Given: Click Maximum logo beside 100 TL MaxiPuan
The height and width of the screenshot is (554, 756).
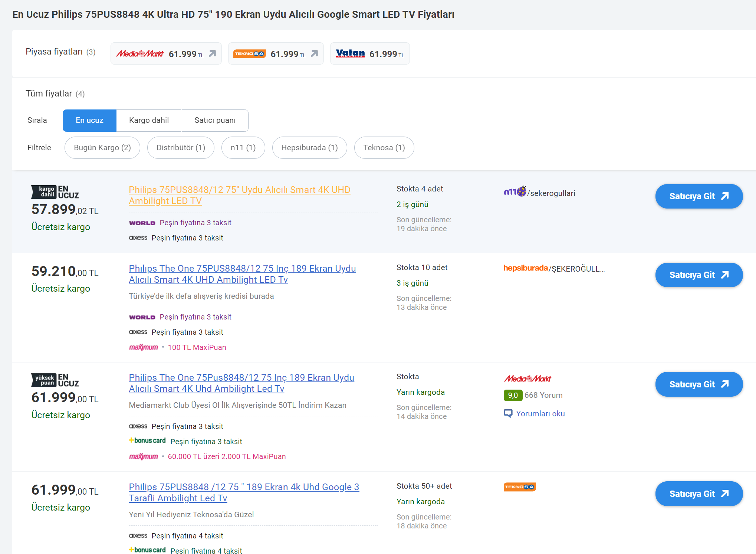Looking at the screenshot, I should pyautogui.click(x=144, y=347).
